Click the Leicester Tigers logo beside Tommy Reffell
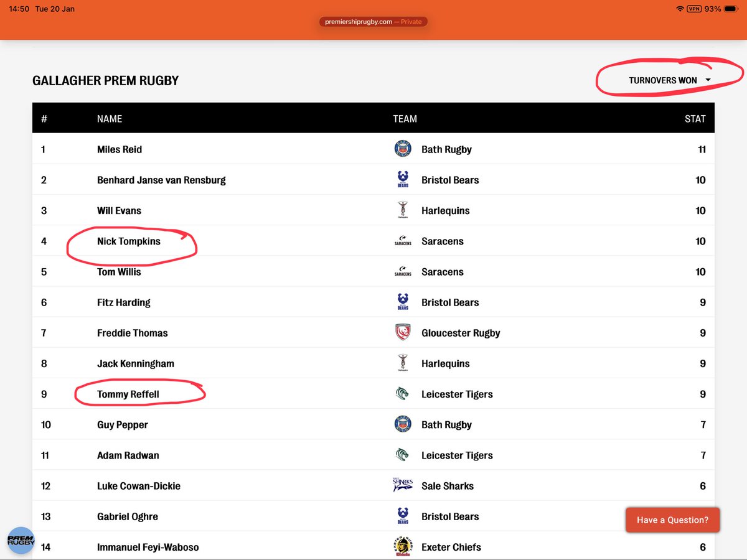This screenshot has width=747, height=560. pos(403,394)
